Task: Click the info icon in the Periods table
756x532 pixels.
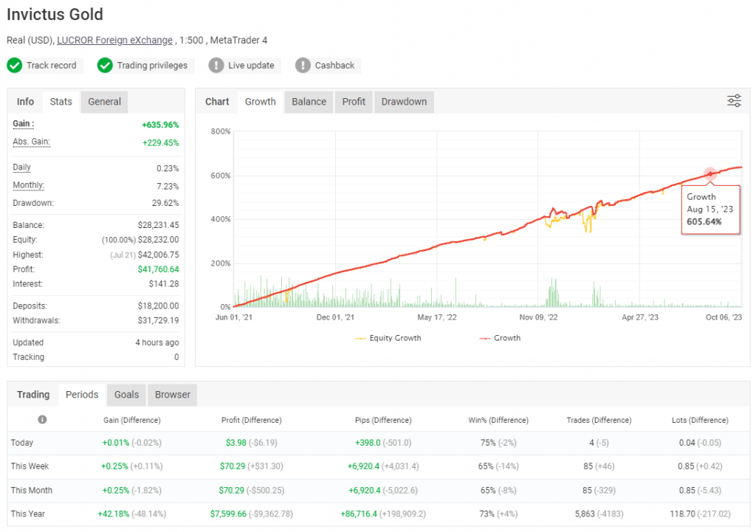Action: tap(42, 419)
